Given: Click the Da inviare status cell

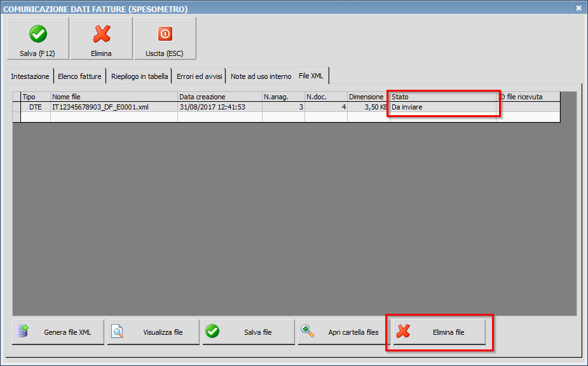Looking at the screenshot, I should (442, 107).
